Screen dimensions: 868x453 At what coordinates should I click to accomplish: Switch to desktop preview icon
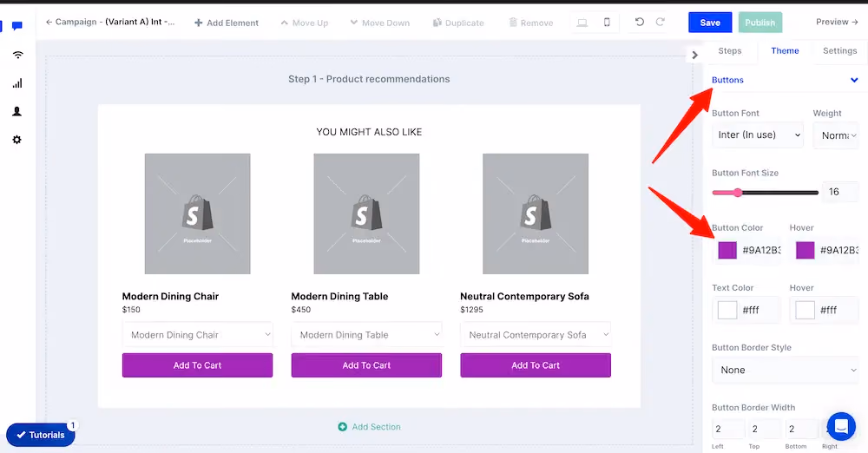click(x=582, y=23)
